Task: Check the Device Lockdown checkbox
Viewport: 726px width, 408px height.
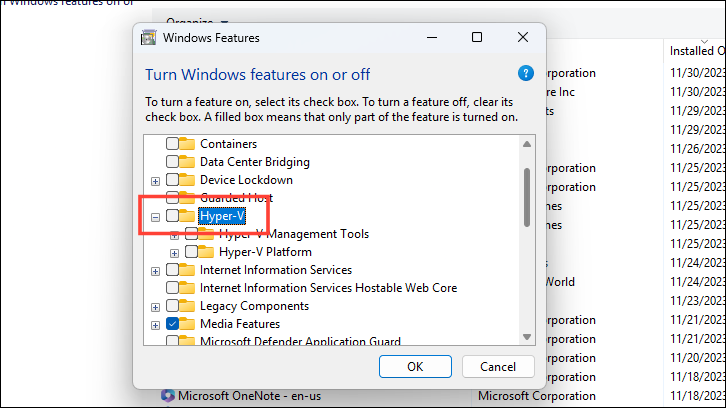Action: coord(172,180)
